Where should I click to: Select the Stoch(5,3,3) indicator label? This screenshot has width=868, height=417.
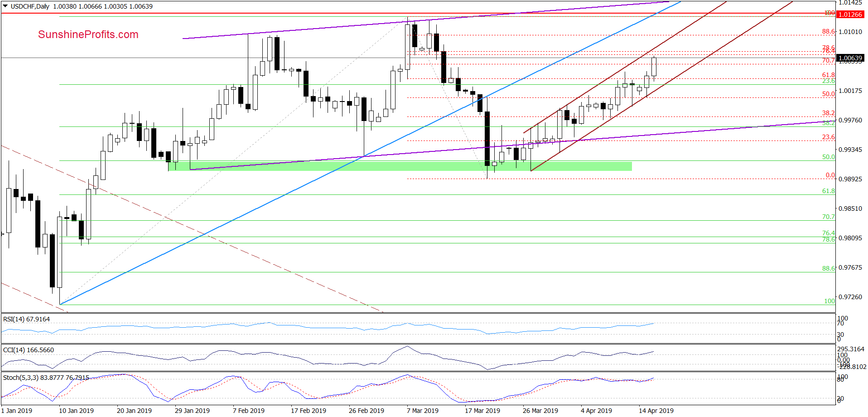click(x=46, y=377)
